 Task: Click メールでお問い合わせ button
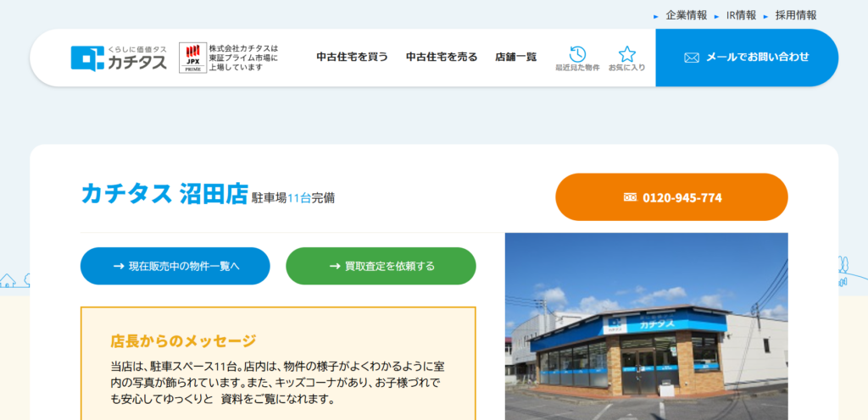tap(747, 58)
